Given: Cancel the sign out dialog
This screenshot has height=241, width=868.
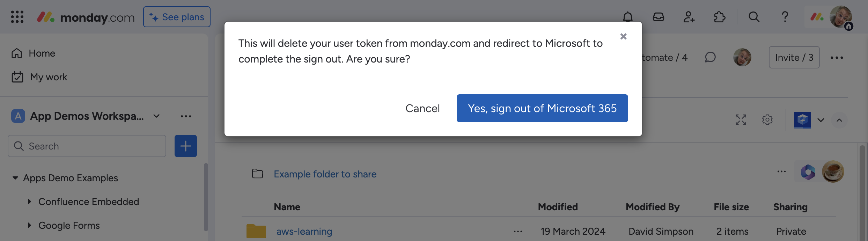Looking at the screenshot, I should [422, 108].
